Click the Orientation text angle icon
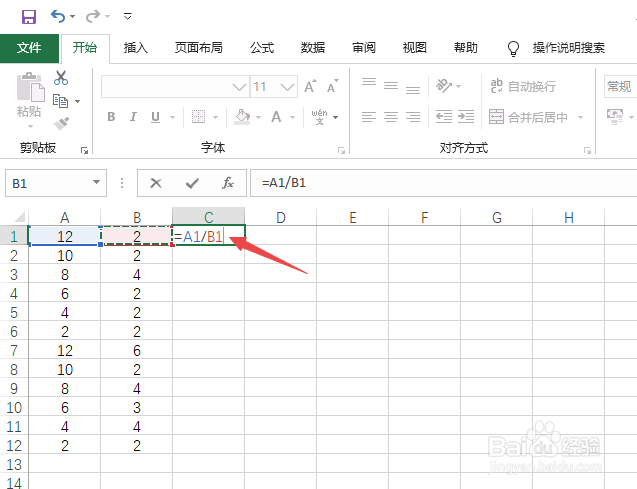The image size is (637, 489). pyautogui.click(x=444, y=86)
